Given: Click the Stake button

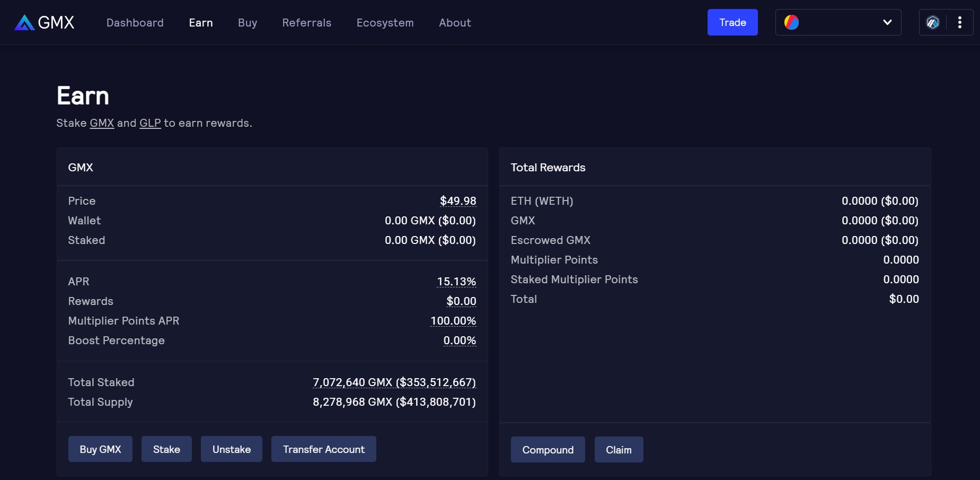Looking at the screenshot, I should click(x=166, y=449).
